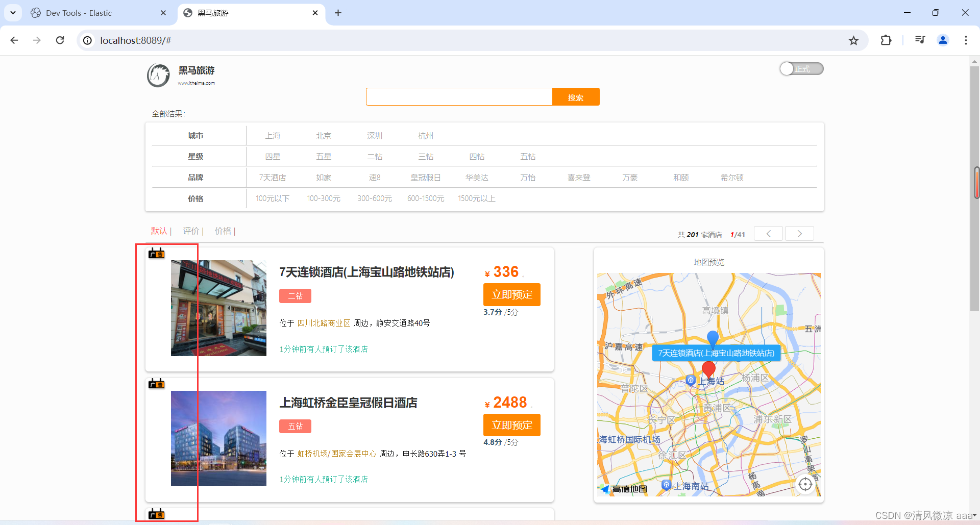Toggle the 正式 mode switch
This screenshot has height=525, width=980.
tap(801, 68)
